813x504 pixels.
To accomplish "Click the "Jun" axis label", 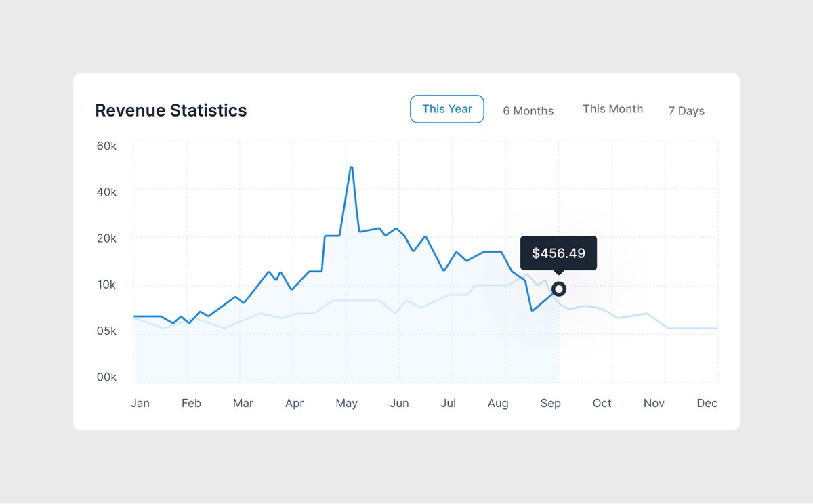I will pyautogui.click(x=399, y=403).
